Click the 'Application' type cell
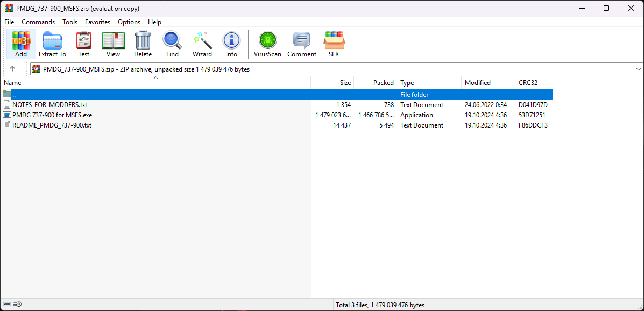Screen dimensions: 644x311 (416, 115)
